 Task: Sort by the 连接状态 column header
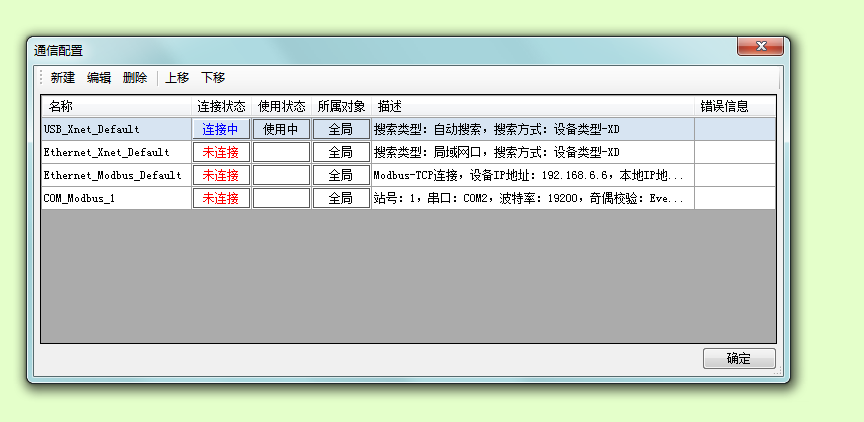click(x=221, y=106)
